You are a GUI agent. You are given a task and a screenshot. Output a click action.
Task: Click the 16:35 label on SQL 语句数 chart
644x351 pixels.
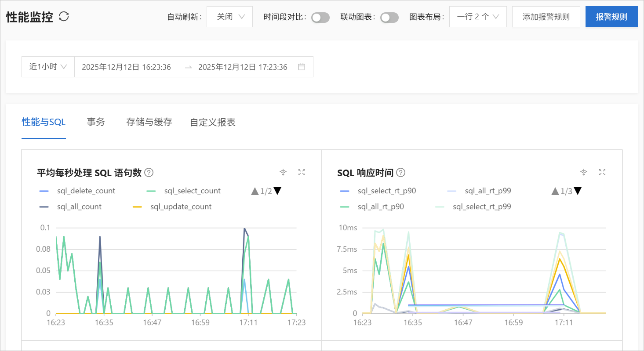(x=104, y=322)
